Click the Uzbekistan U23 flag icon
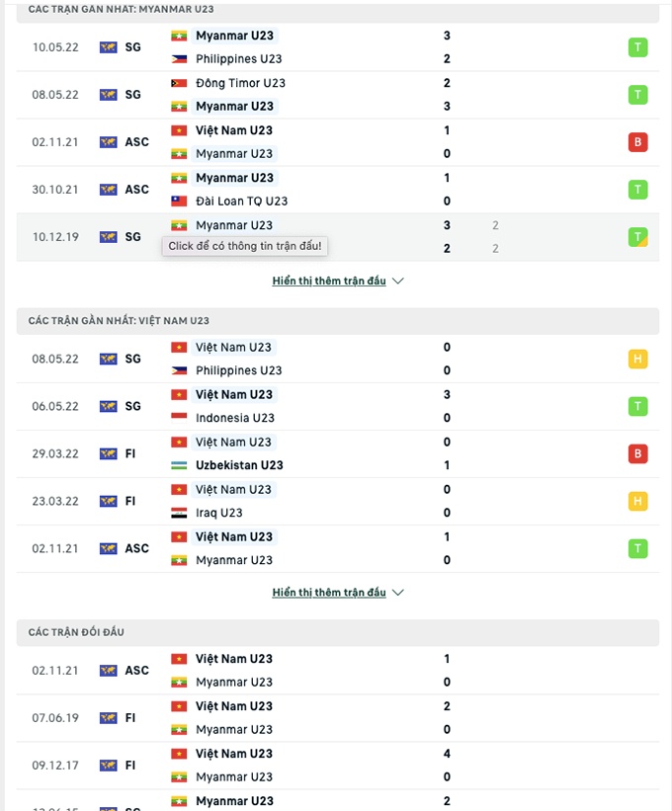This screenshot has height=811, width=672. click(179, 465)
